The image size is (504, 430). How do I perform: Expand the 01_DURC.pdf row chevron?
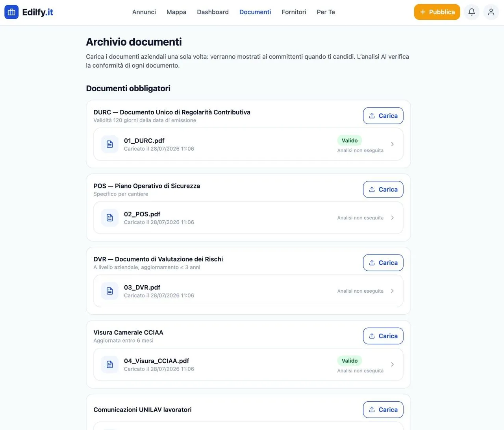point(392,144)
